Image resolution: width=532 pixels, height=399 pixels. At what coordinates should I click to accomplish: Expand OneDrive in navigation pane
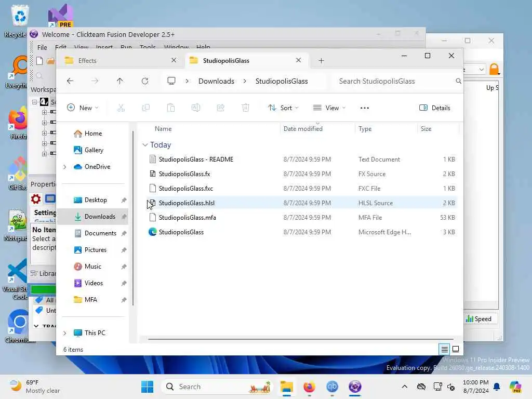pyautogui.click(x=64, y=167)
